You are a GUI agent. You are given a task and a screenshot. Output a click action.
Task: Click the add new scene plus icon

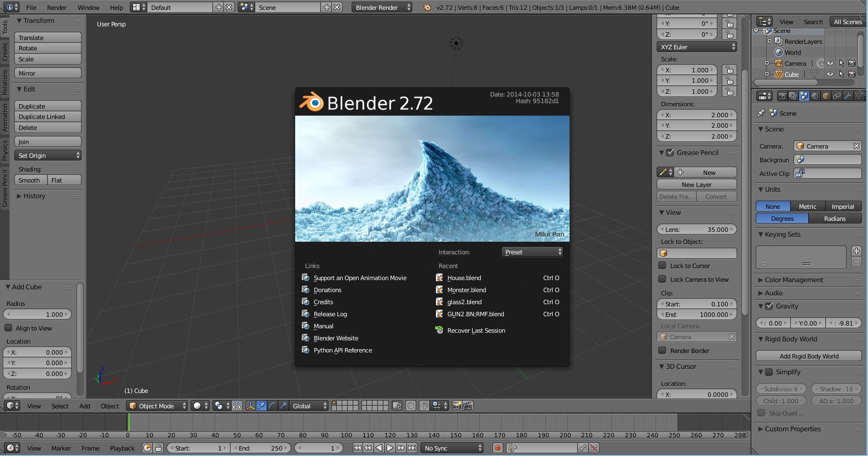(327, 7)
